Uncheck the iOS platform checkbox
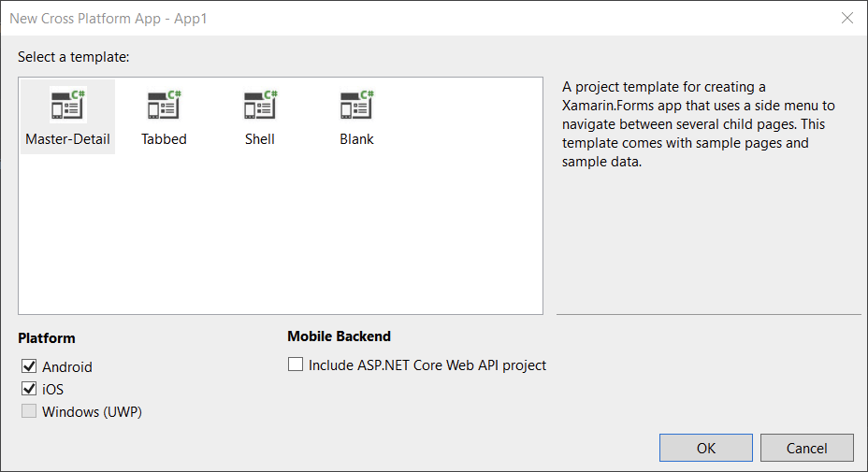The width and height of the screenshot is (868, 472). click(x=29, y=389)
